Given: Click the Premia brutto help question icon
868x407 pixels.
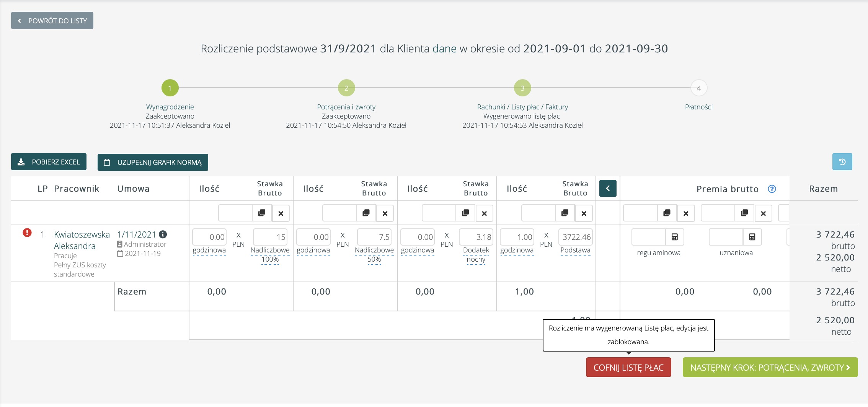Looking at the screenshot, I should [772, 189].
